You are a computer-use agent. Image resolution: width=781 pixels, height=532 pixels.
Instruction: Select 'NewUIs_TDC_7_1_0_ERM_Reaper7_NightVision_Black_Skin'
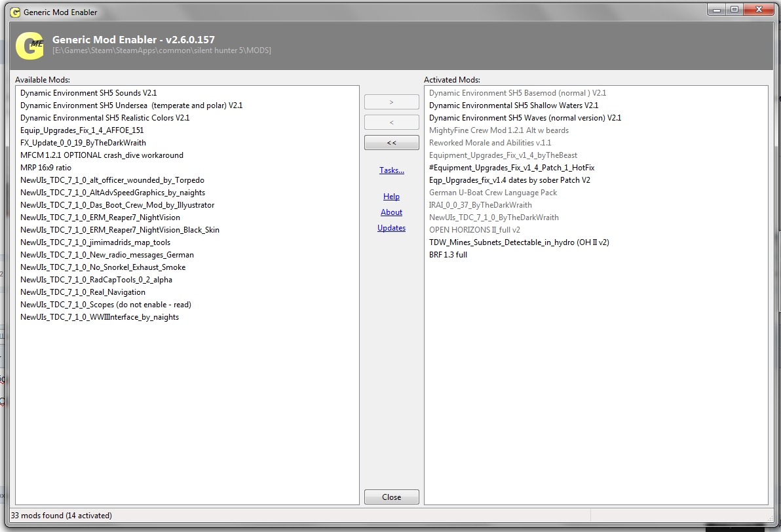pos(120,230)
